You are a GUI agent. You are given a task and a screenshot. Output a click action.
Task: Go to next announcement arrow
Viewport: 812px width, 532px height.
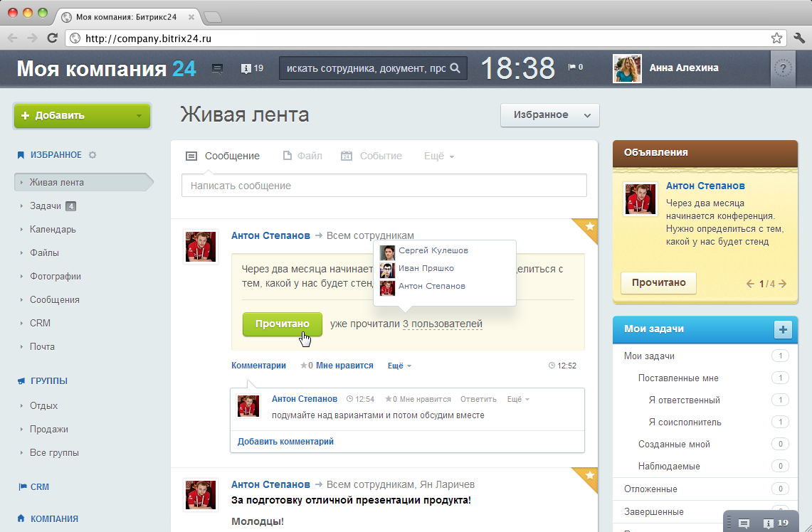click(x=783, y=284)
